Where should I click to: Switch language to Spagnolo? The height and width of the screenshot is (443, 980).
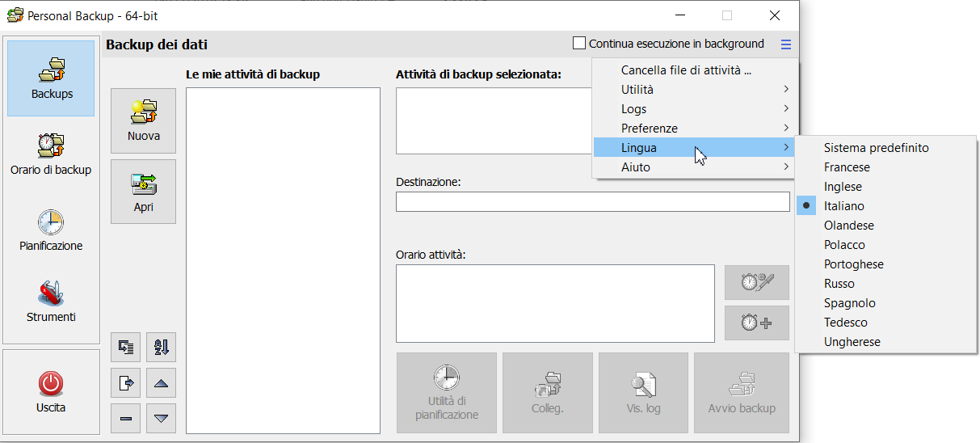tap(886, 303)
